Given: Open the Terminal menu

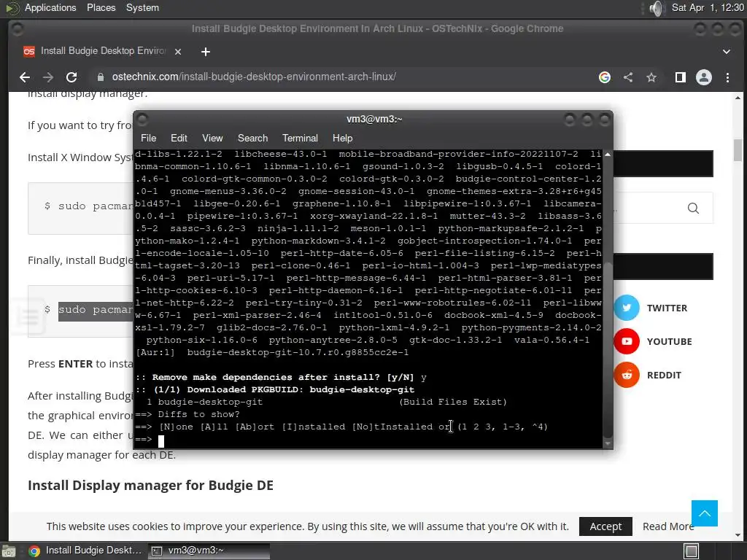Looking at the screenshot, I should [x=300, y=138].
